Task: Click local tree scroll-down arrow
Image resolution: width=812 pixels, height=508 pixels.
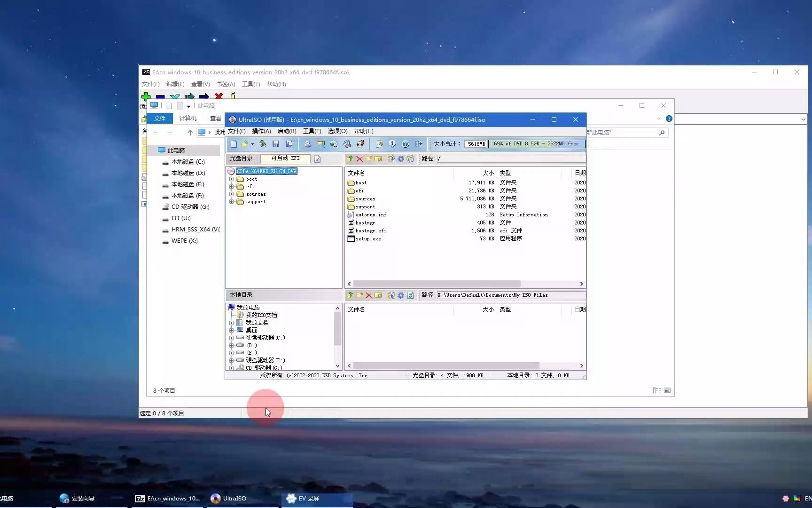Action: (337, 366)
